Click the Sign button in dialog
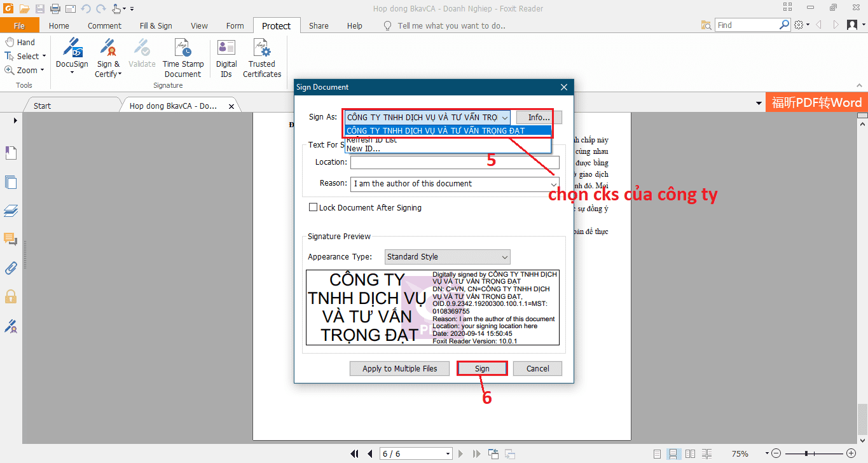The width and height of the screenshot is (868, 463). 482,368
